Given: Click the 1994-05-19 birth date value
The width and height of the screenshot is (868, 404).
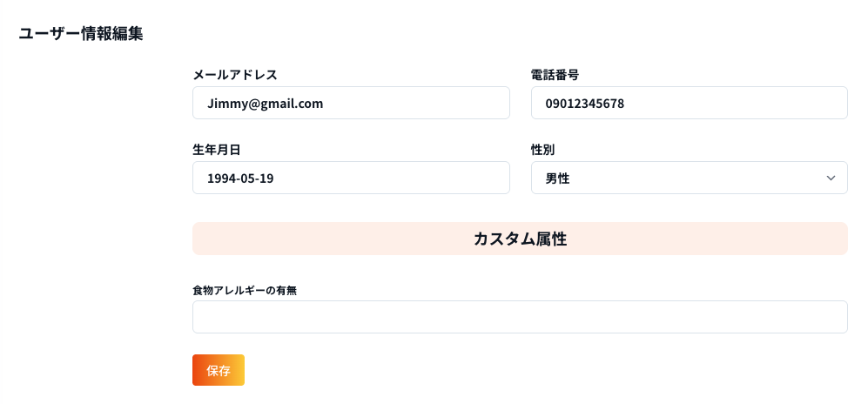Looking at the screenshot, I should [x=247, y=178].
